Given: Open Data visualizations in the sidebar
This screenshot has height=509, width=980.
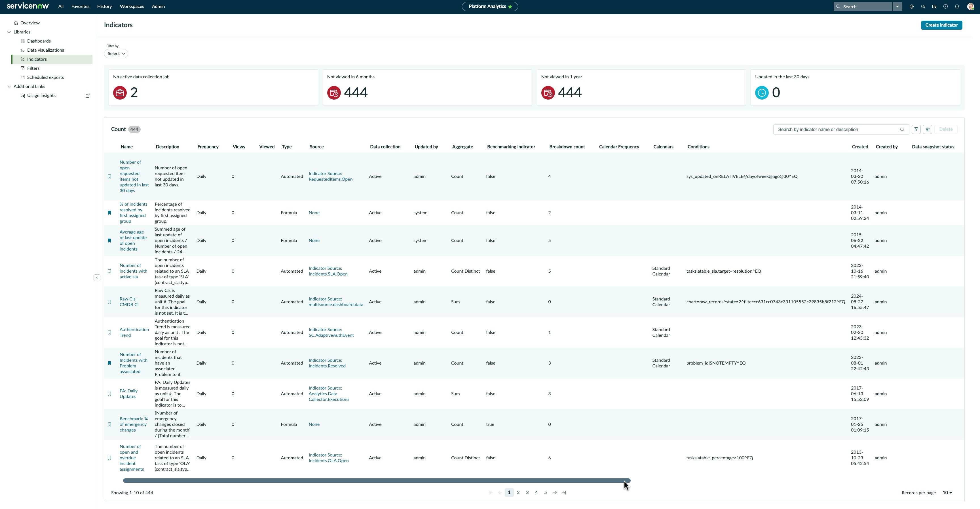Looking at the screenshot, I should pos(45,50).
